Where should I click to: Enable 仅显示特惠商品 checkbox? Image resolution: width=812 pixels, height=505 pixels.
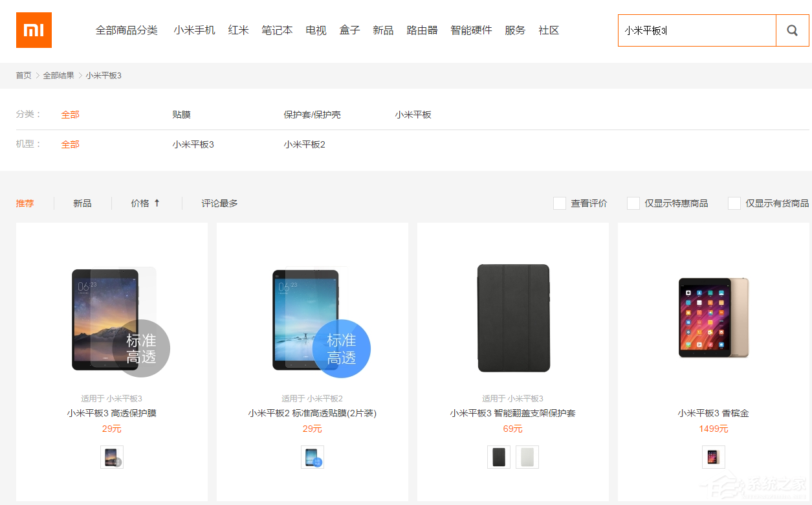click(x=633, y=203)
